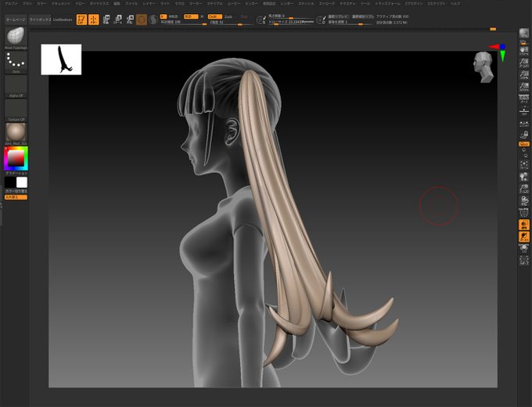Image resolution: width=532 pixels, height=407 pixels.
Task: Toggle the Mrgb channel button
Action: (173, 16)
